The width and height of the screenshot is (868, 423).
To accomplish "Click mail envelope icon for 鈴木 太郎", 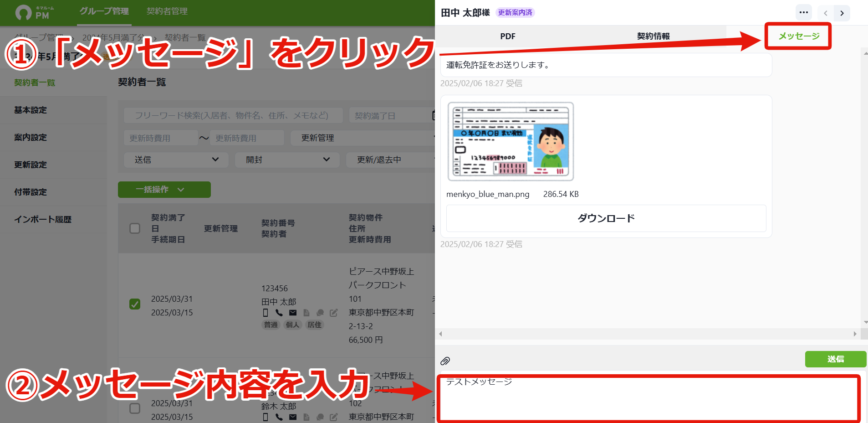I will (293, 417).
